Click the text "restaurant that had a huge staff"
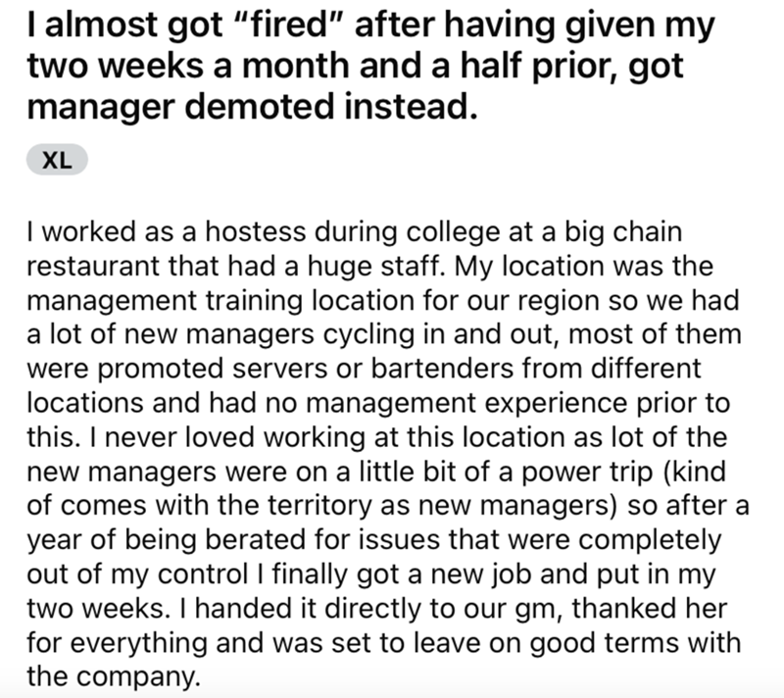784x698 pixels. [x=235, y=266]
